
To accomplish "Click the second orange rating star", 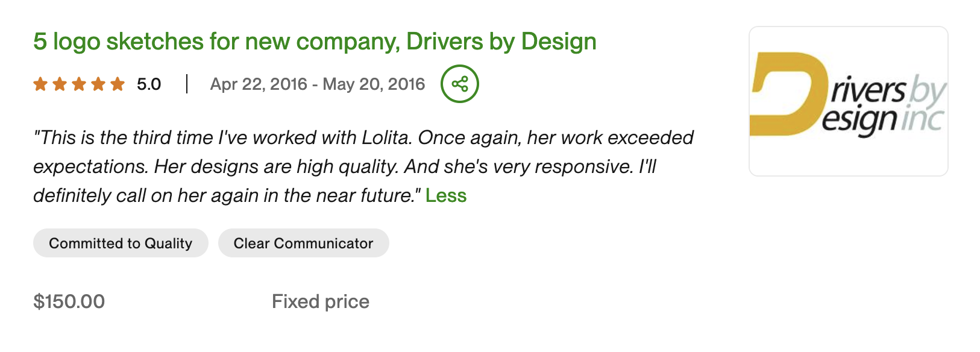I will click(60, 84).
